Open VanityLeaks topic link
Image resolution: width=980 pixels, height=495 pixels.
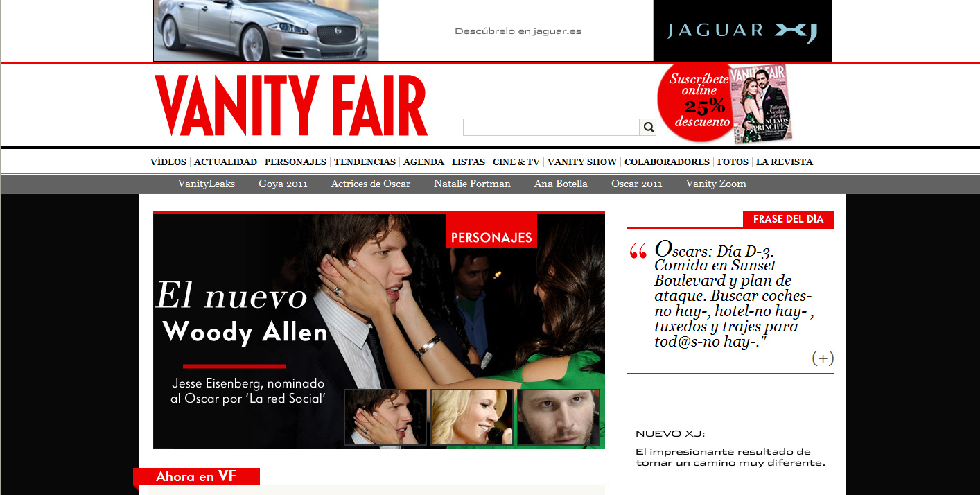click(x=207, y=184)
